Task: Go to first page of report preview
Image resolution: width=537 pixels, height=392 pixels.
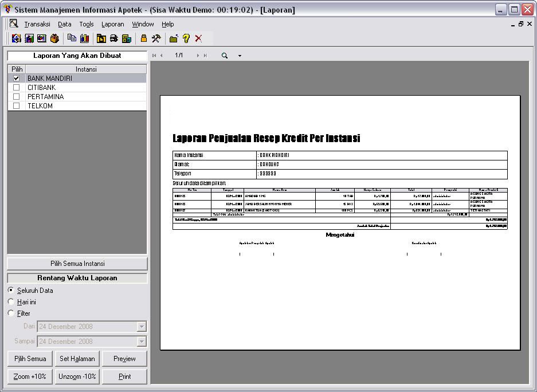Action: 154,56
